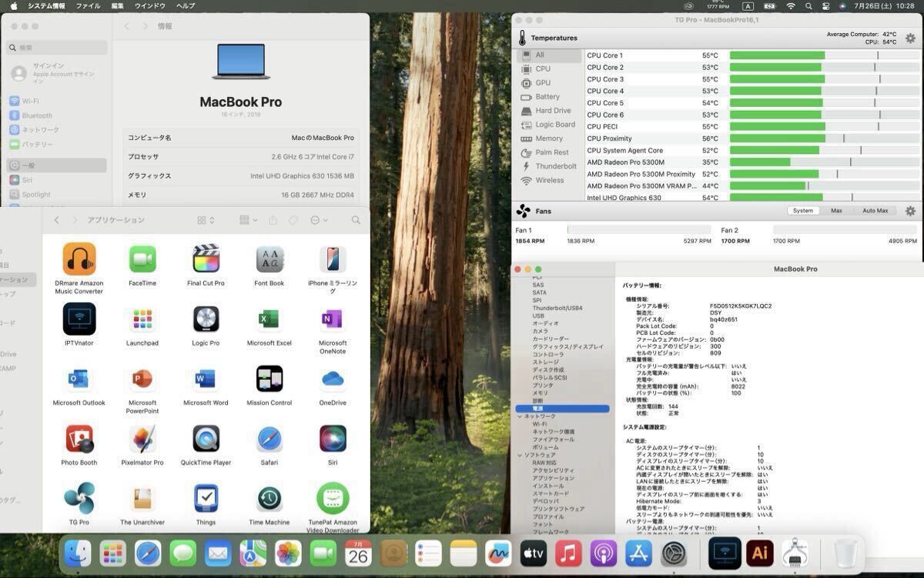Launch FaceTime from Applications window
924x578 pixels.
point(142,259)
